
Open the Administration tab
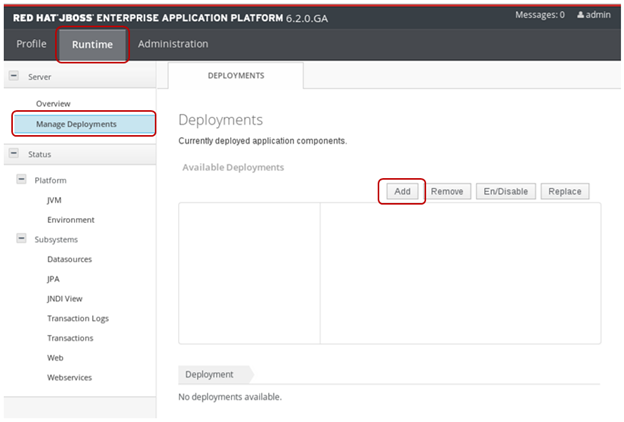pyautogui.click(x=173, y=44)
